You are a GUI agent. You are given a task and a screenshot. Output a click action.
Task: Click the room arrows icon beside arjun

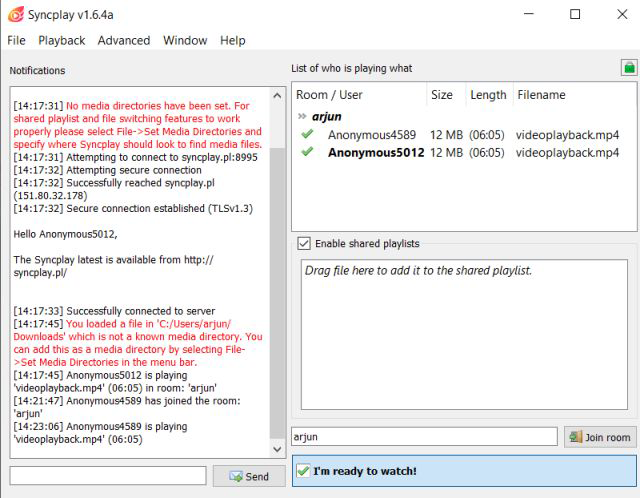302,116
